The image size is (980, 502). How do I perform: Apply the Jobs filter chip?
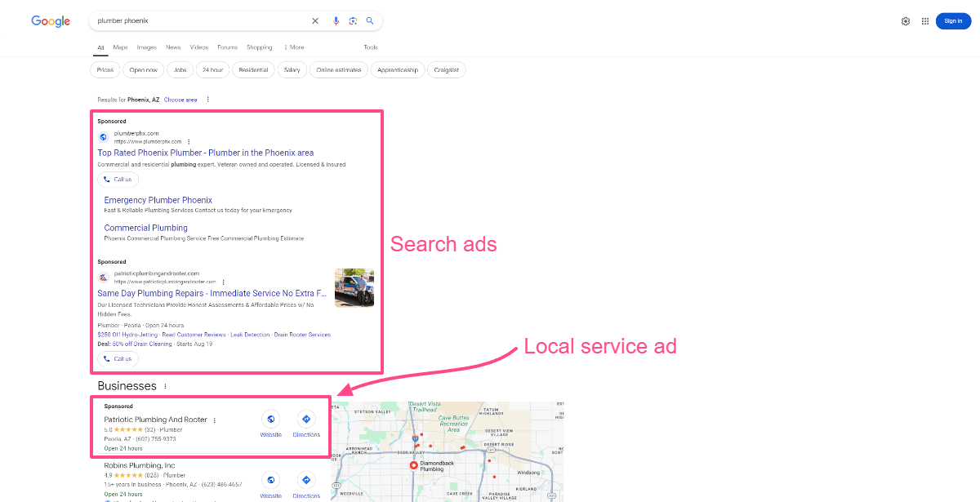[180, 70]
